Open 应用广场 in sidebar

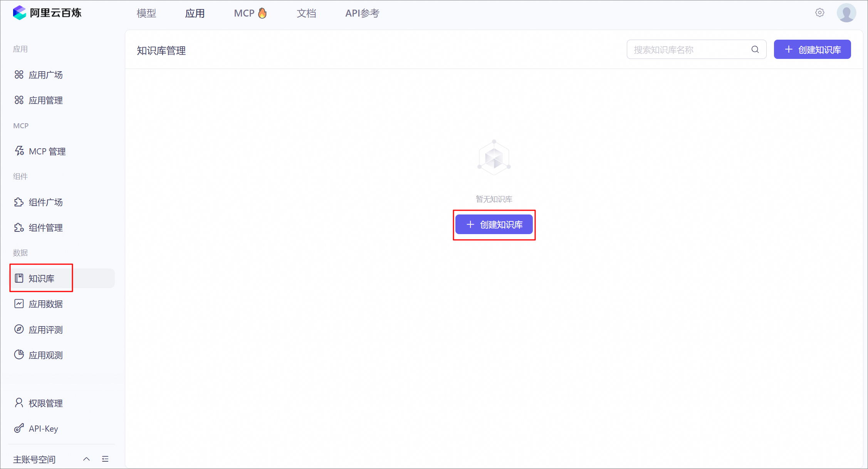[x=45, y=75]
